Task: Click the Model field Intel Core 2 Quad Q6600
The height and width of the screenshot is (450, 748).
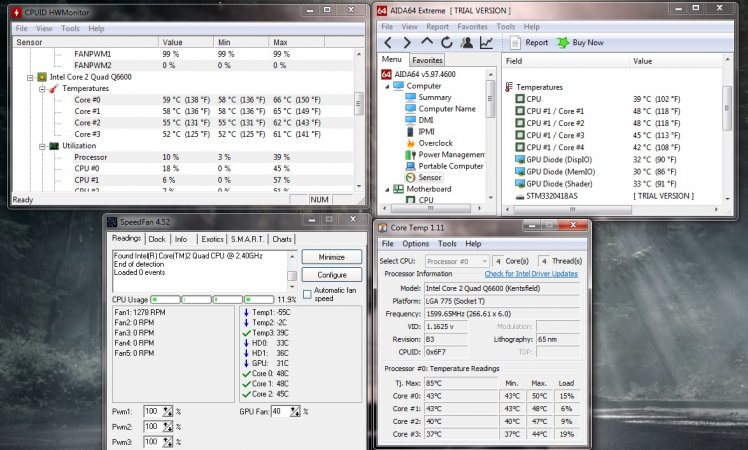Action: [x=502, y=288]
